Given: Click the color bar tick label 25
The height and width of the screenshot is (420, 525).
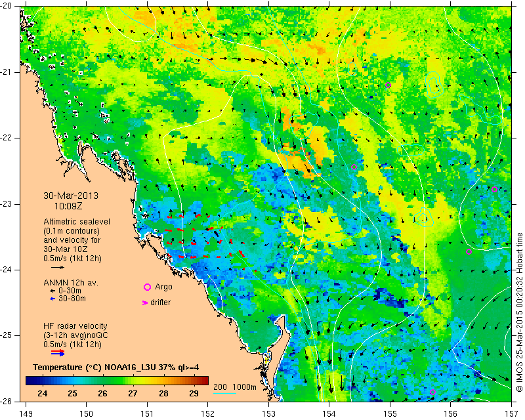Looking at the screenshot, I should [x=72, y=394].
